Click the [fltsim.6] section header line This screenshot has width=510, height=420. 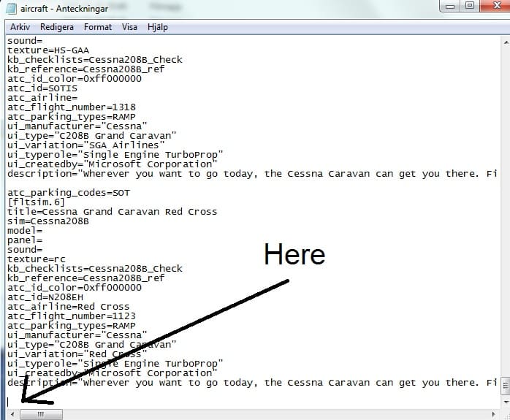(36, 202)
